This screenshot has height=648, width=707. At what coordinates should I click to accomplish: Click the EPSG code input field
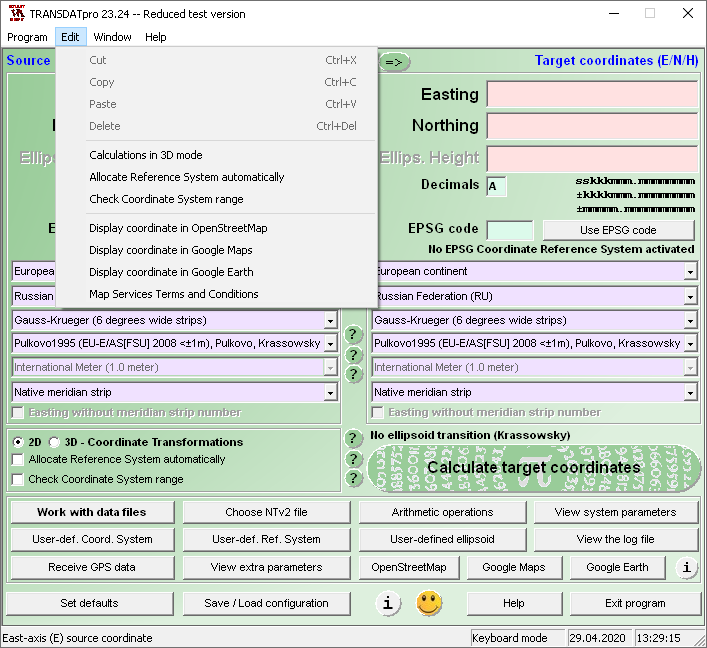[510, 230]
